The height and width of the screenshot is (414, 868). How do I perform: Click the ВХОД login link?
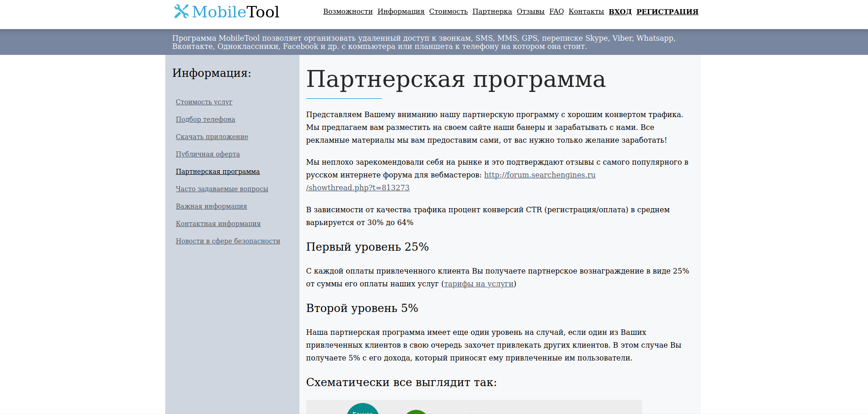coord(620,11)
